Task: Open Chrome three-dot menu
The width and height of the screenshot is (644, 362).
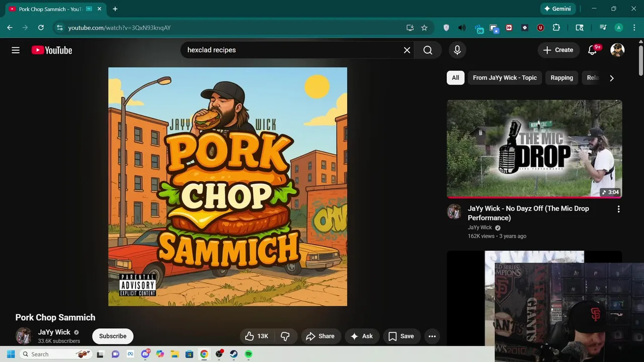Action: [x=634, y=28]
